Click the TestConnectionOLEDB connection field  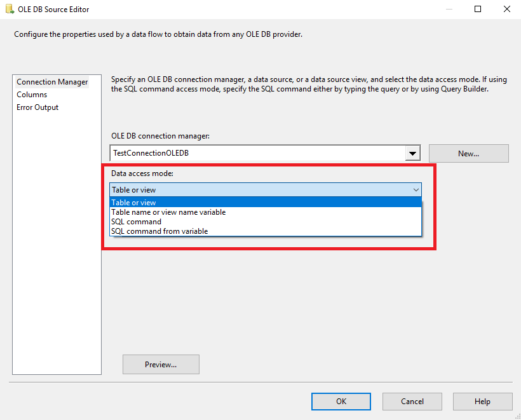pyautogui.click(x=254, y=153)
